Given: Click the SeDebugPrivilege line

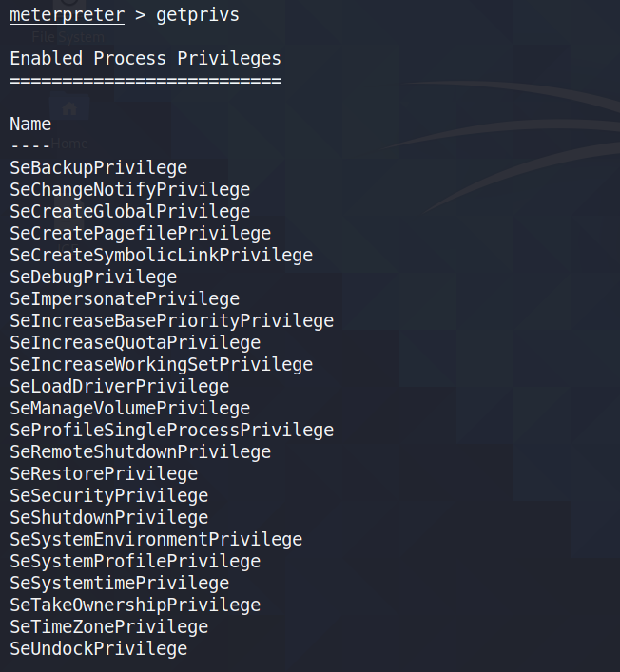Looking at the screenshot, I should click(x=93, y=278).
